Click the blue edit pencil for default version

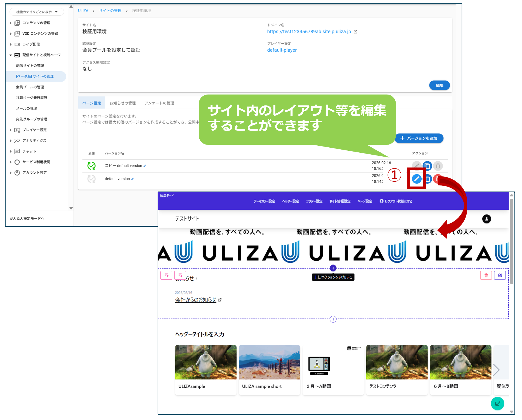(x=416, y=179)
